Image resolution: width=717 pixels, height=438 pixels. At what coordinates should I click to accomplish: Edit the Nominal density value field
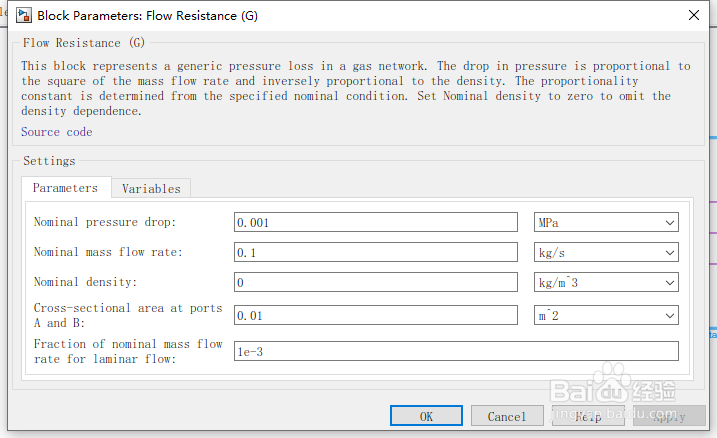[376, 282]
